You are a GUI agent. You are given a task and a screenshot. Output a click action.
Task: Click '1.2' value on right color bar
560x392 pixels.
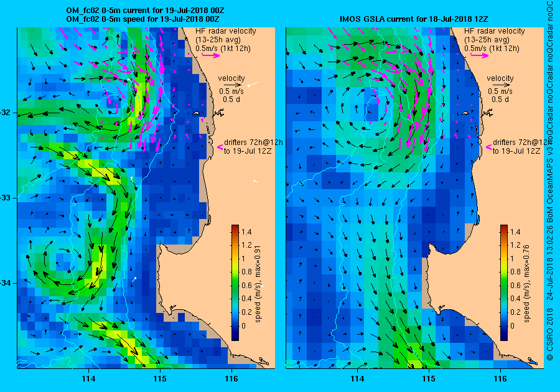point(515,245)
